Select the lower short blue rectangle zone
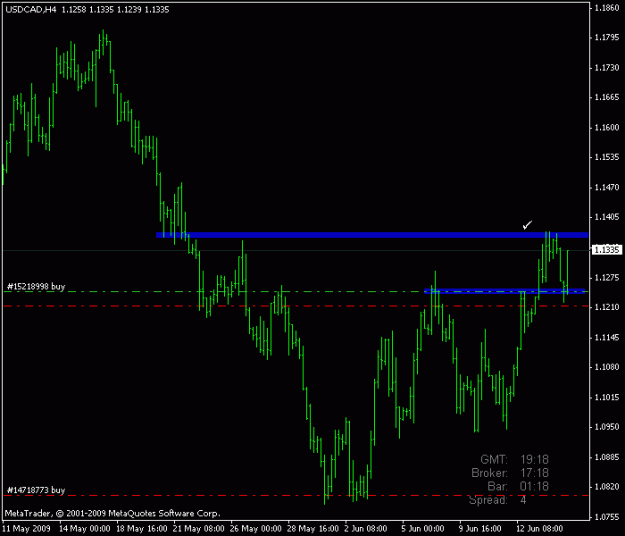Image resolution: width=625 pixels, height=536 pixels. (x=504, y=291)
